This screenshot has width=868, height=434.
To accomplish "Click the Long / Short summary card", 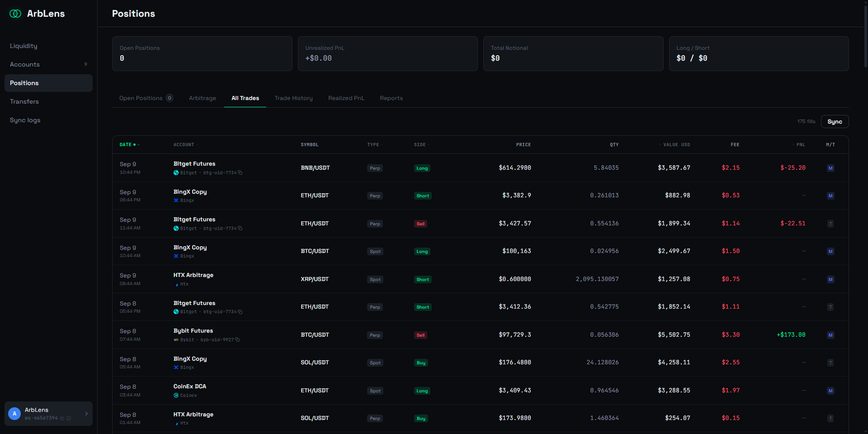I will [x=759, y=53].
